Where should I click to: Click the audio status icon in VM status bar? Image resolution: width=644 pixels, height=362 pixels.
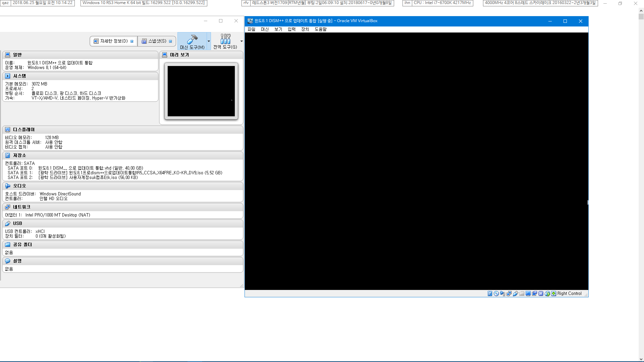(502, 294)
